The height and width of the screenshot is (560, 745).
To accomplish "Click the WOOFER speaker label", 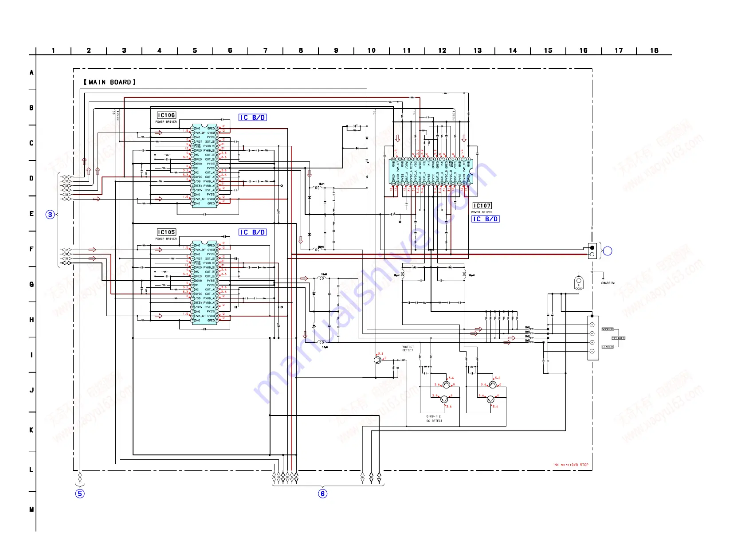I will coord(608,329).
